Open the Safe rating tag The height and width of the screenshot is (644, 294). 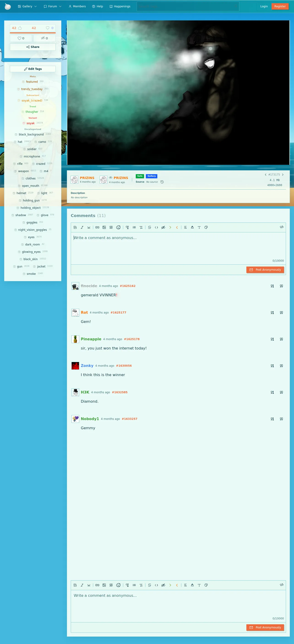140,176
